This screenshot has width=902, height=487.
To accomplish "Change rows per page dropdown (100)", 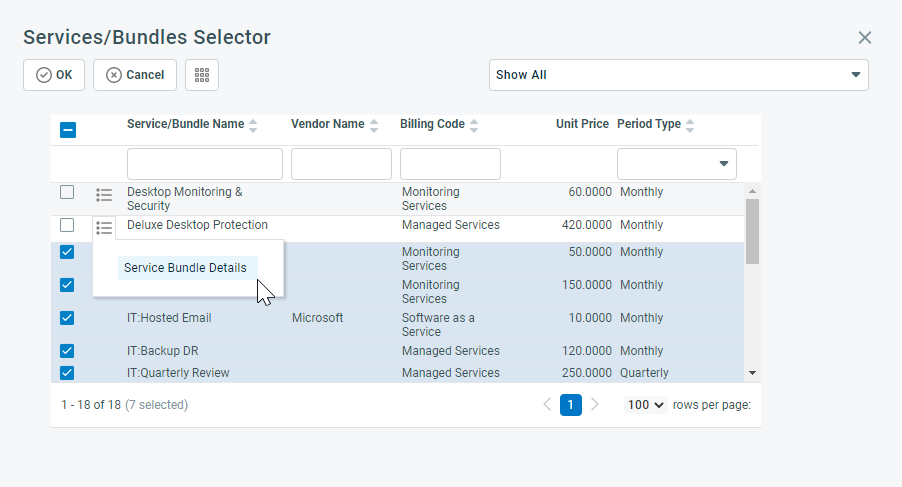I will click(x=645, y=405).
